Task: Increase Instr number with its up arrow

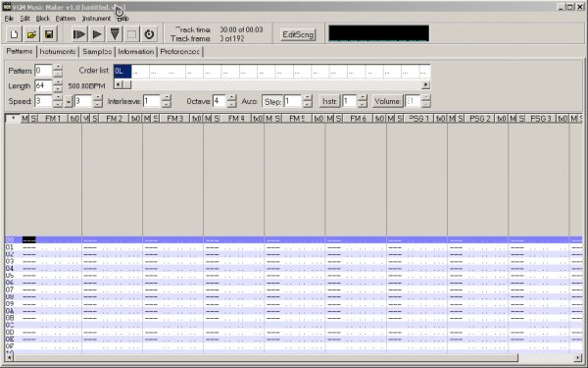Action: click(x=362, y=97)
